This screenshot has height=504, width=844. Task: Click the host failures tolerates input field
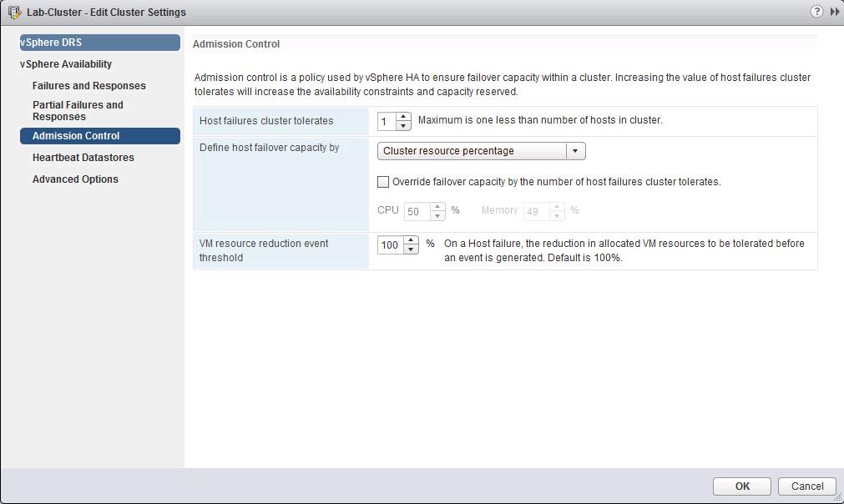click(387, 122)
